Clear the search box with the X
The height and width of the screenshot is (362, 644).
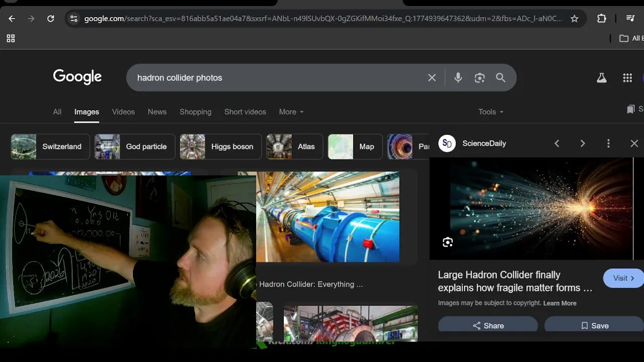[x=432, y=77]
